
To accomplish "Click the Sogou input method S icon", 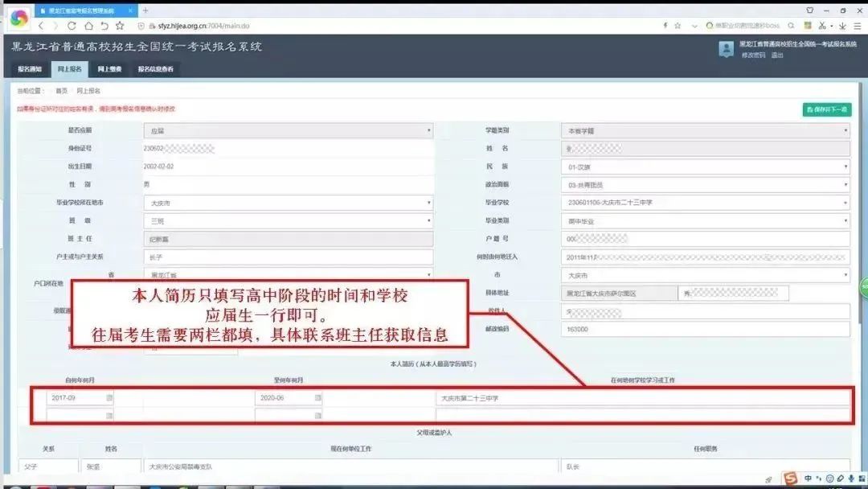I will click(x=792, y=479).
